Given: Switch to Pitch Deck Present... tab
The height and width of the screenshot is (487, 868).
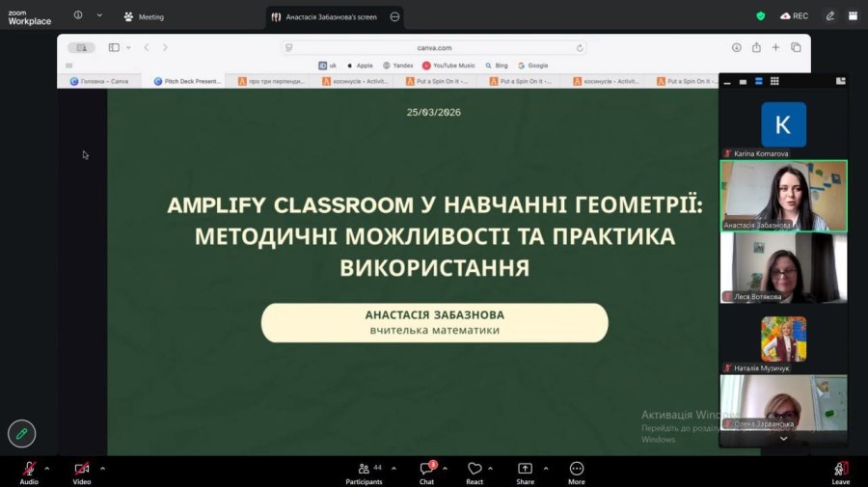Looking at the screenshot, I should tap(183, 81).
